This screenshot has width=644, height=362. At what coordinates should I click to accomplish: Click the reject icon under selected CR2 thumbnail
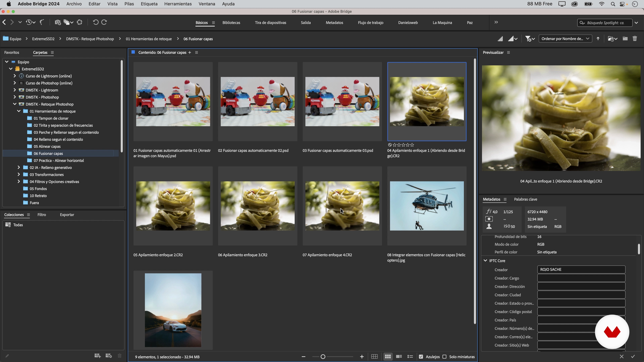click(389, 145)
